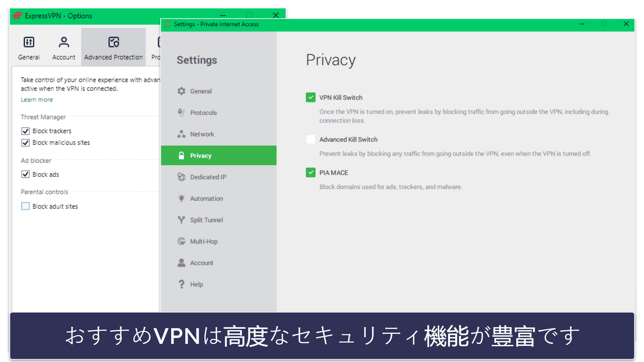Close the ExpressVPN Options window
Screen dimensions: 644x362
click(x=276, y=15)
